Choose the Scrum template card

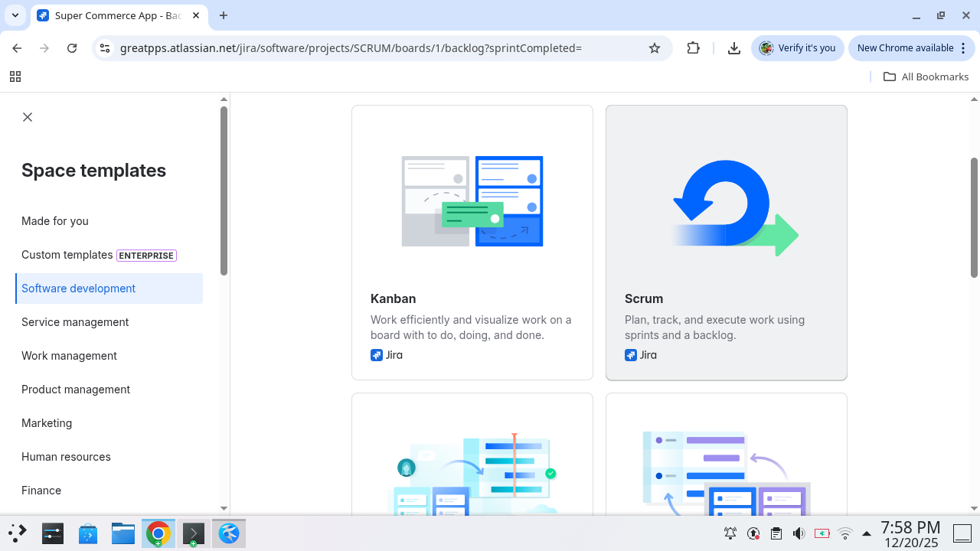point(727,243)
